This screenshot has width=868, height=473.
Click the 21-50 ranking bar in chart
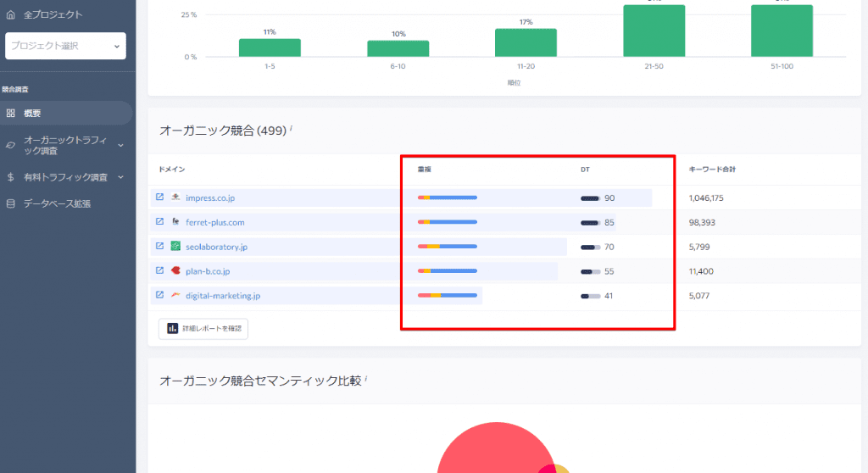[654, 31]
